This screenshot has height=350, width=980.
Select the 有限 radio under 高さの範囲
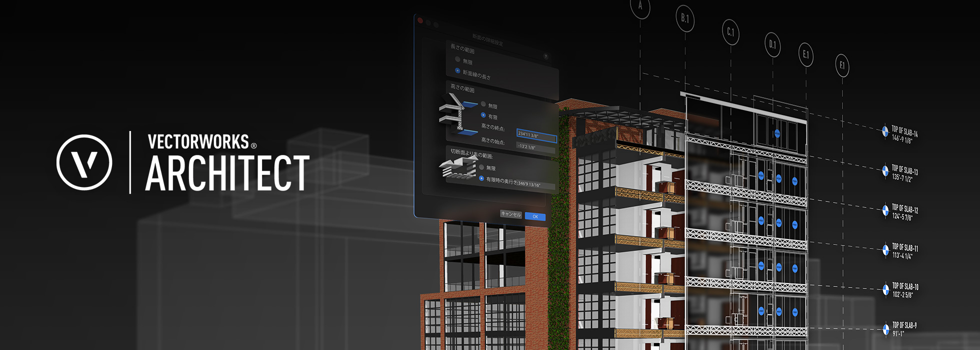[x=483, y=115]
